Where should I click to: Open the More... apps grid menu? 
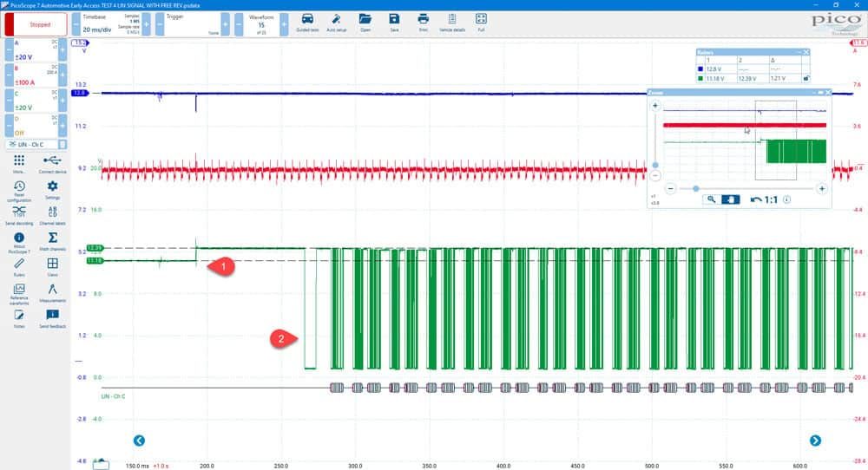[x=19, y=164]
